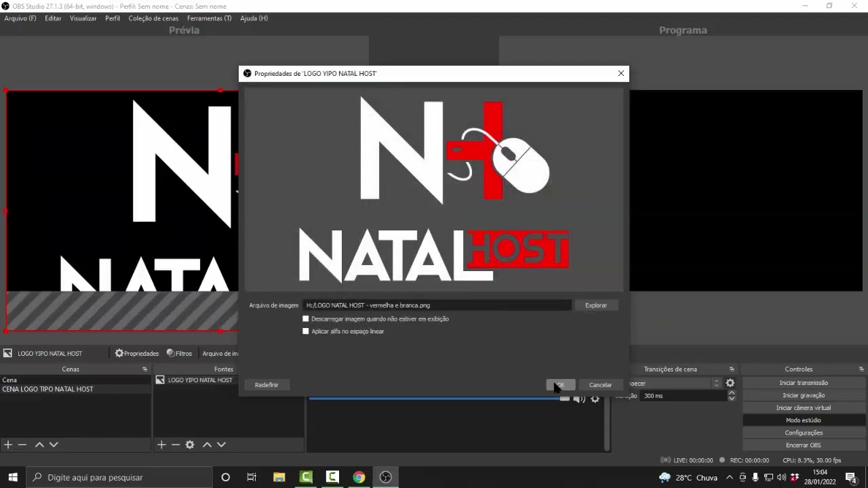Open File Explorer from the taskbar
This screenshot has width=868, height=488.
point(279,477)
